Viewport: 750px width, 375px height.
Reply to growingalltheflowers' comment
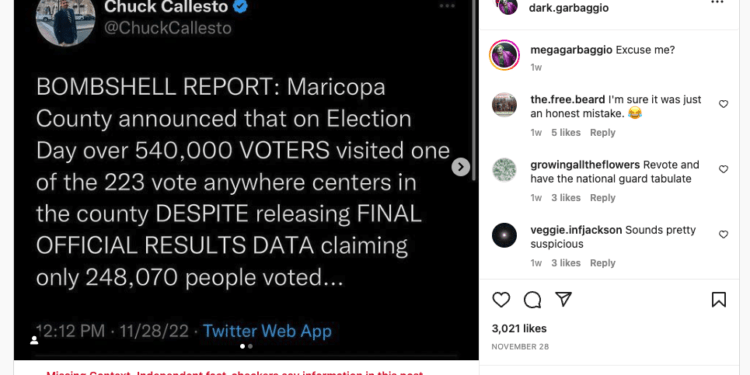(x=602, y=198)
